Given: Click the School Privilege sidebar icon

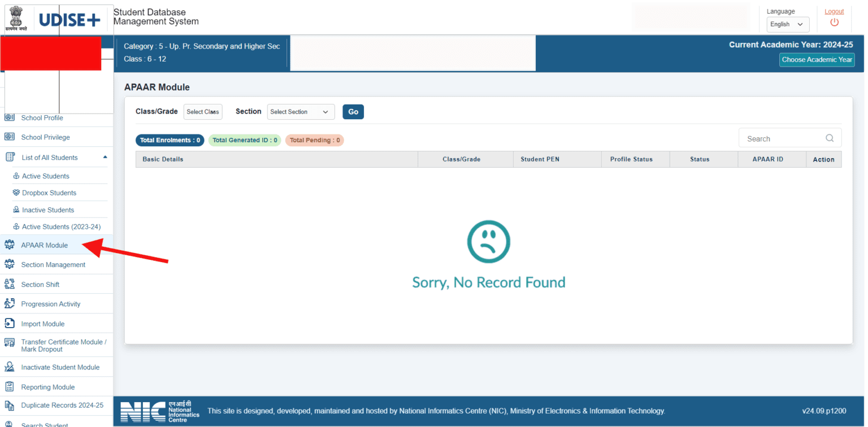Looking at the screenshot, I should coord(9,137).
